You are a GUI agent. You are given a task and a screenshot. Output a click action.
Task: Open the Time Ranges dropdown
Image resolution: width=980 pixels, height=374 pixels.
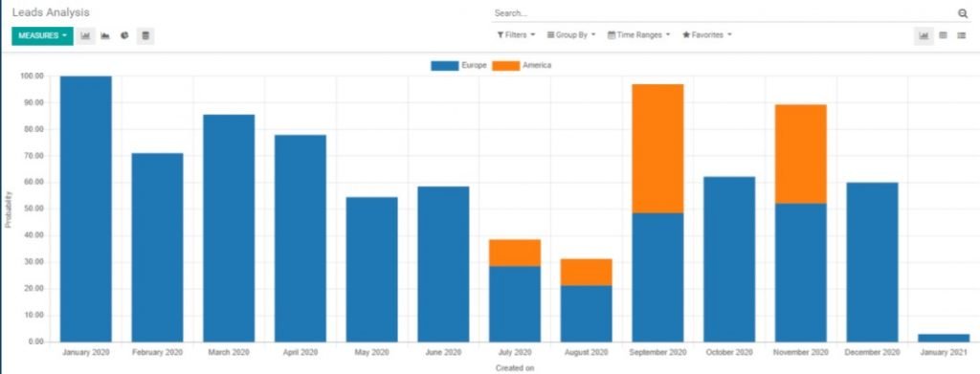pos(638,35)
